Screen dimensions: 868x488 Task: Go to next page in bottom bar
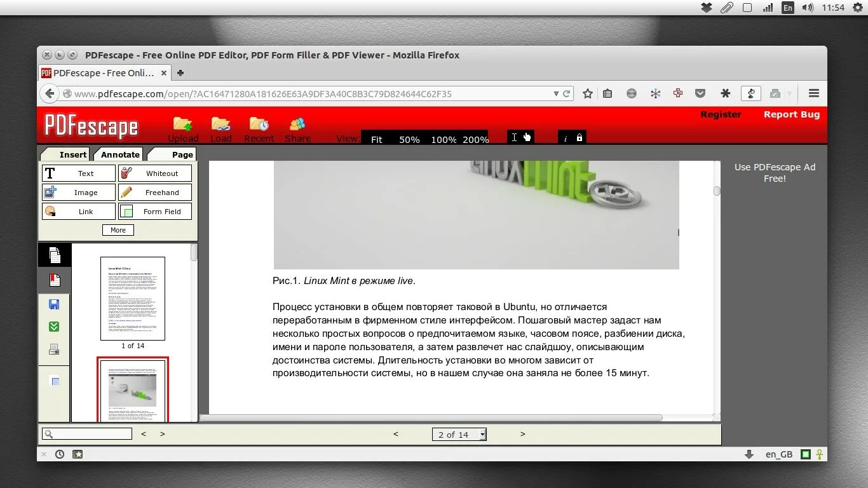point(523,434)
